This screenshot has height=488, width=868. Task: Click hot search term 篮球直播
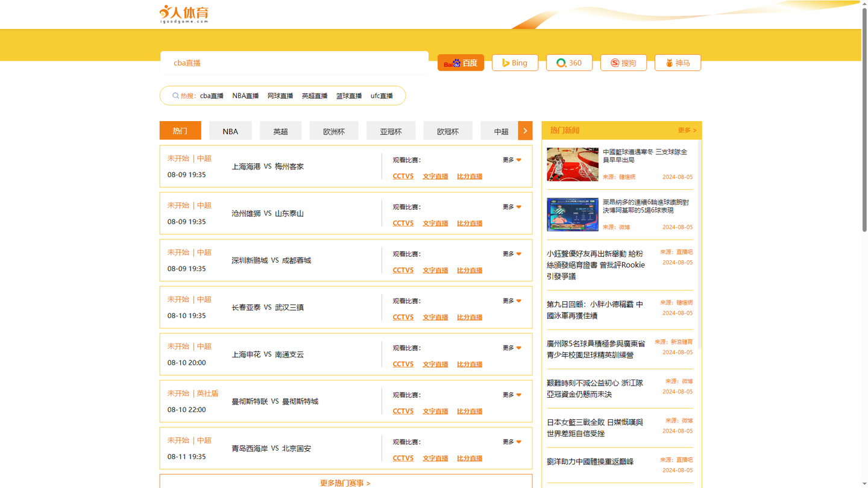(x=349, y=96)
